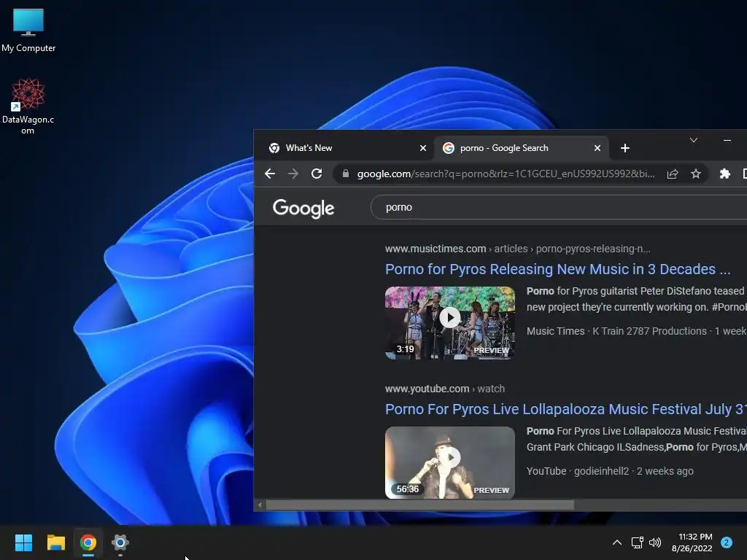
Task: Click the scrollbar left arrow
Action: tap(260, 505)
